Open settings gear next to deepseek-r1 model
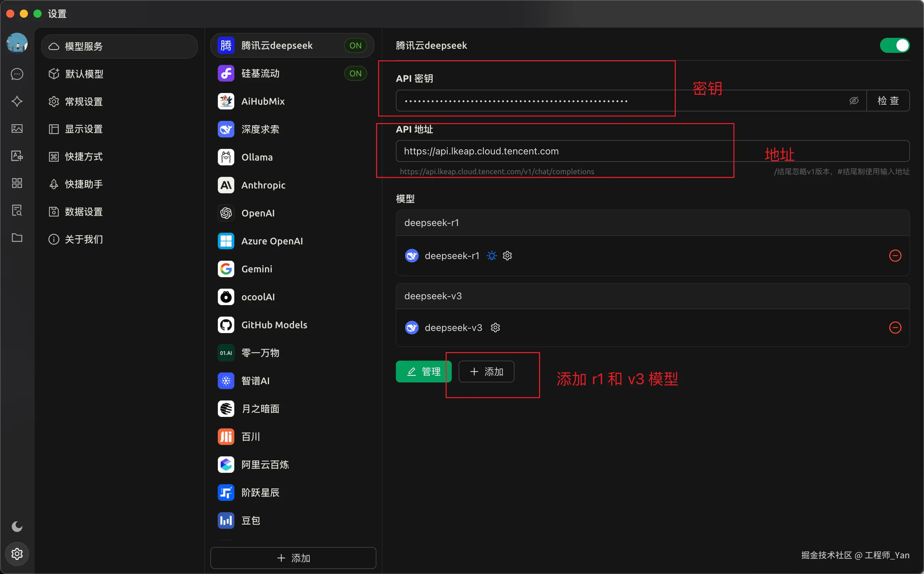This screenshot has width=924, height=574. tap(507, 256)
